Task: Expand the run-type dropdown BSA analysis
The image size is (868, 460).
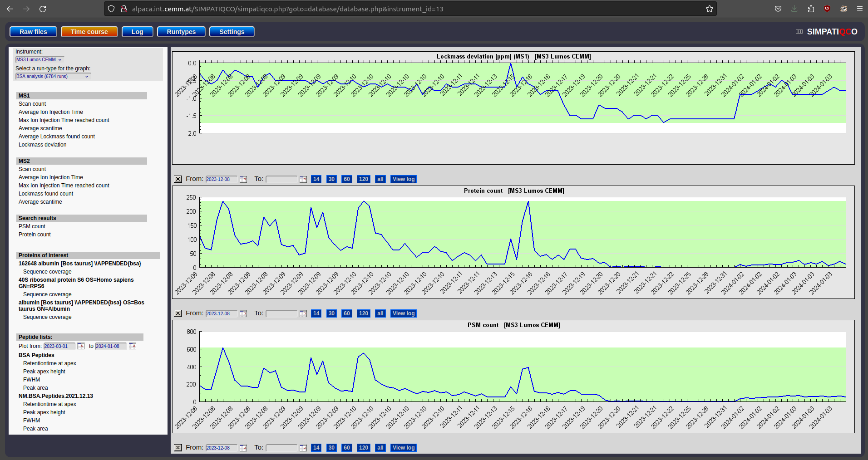Action: point(52,76)
